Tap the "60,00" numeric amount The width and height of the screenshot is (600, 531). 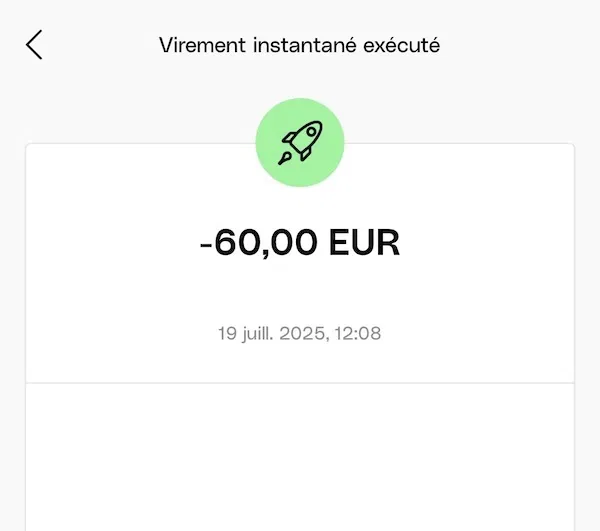click(265, 243)
